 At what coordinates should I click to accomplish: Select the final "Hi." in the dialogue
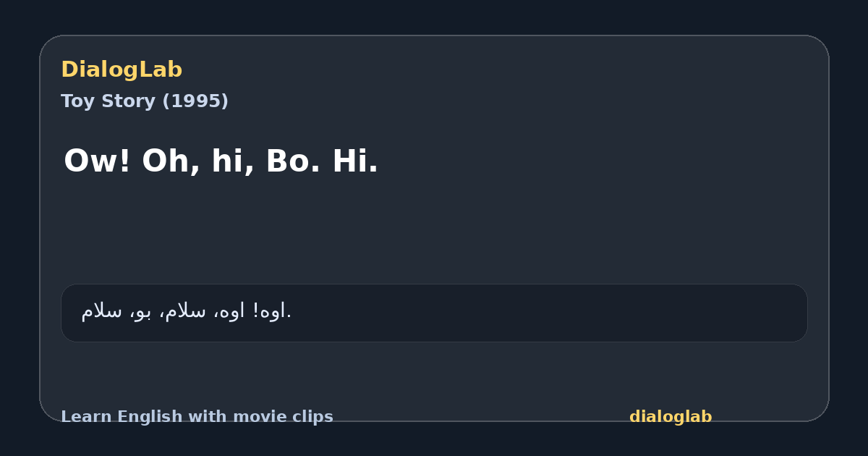pyautogui.click(x=355, y=161)
